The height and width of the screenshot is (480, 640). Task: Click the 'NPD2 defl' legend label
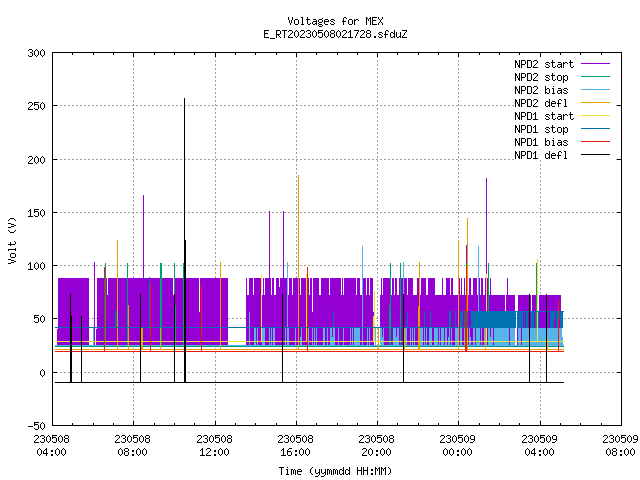(541, 103)
